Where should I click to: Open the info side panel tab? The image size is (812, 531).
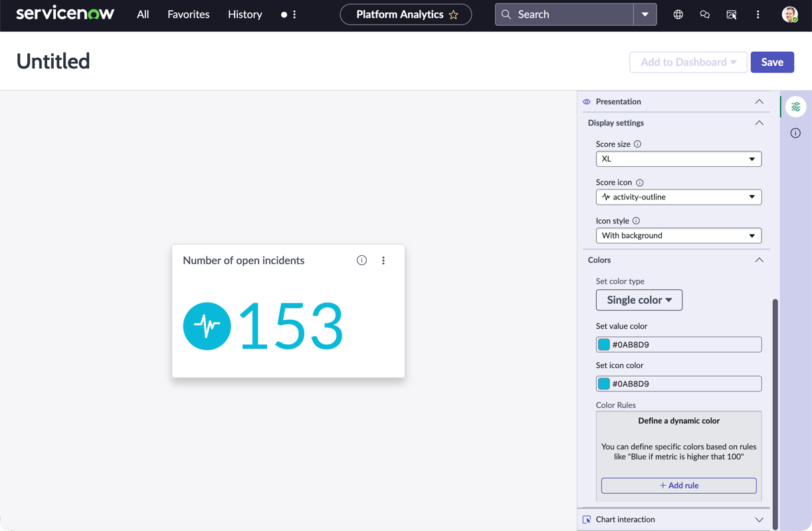coord(795,133)
